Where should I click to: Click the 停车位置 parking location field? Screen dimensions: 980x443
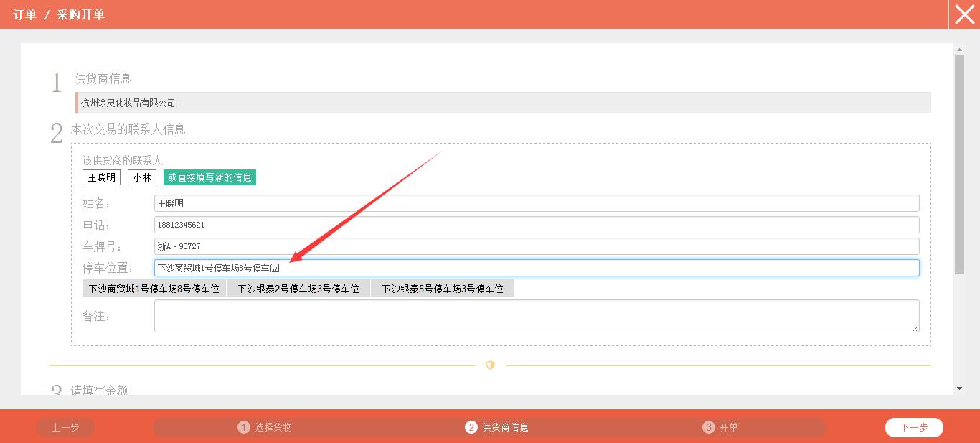coord(536,268)
